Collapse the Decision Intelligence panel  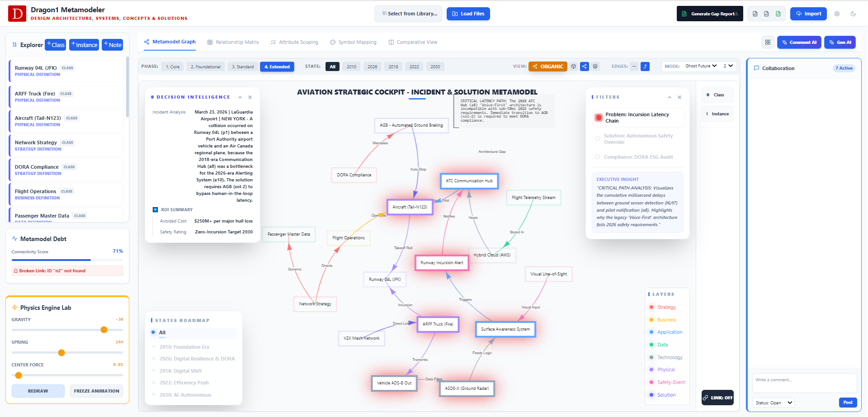(240, 97)
